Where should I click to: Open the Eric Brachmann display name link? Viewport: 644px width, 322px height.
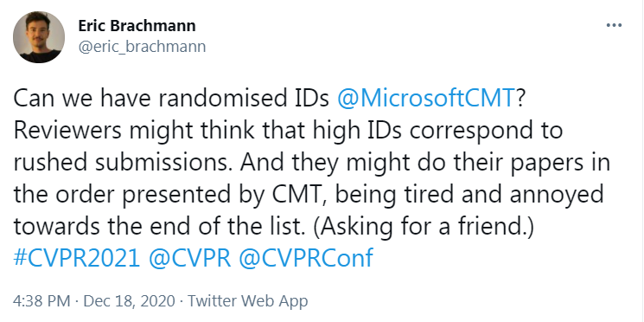point(137,26)
